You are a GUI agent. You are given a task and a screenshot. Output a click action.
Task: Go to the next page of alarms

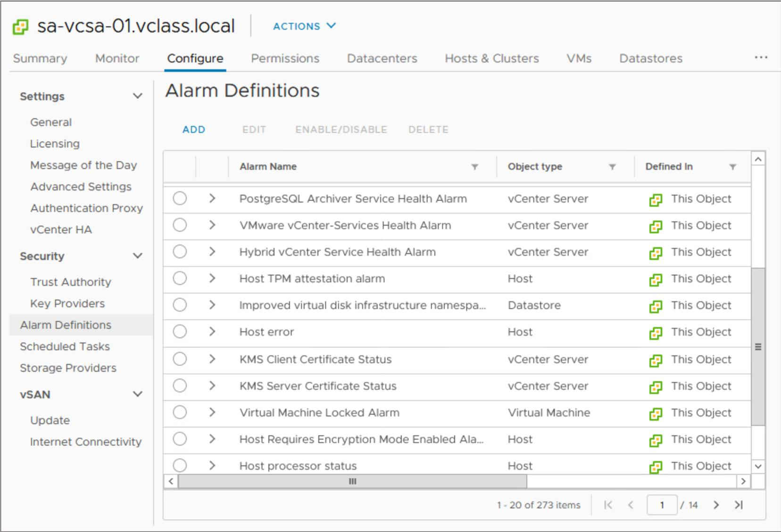pyautogui.click(x=716, y=505)
